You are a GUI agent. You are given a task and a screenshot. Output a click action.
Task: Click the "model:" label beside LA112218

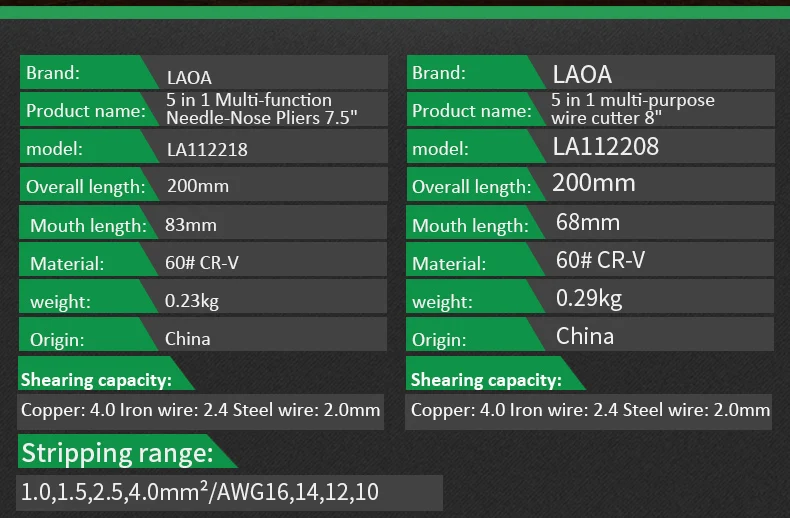54,149
